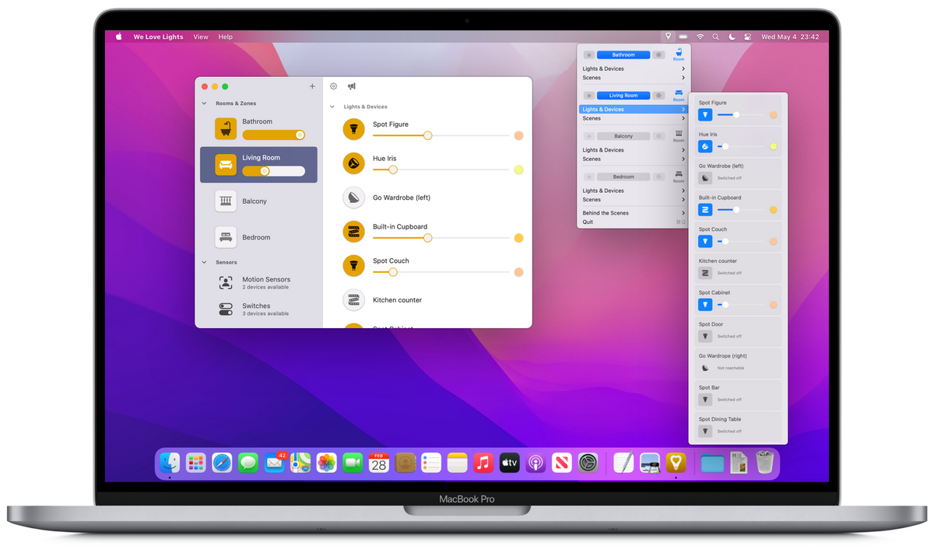Toggle Kitchen counter light strip on

pyautogui.click(x=354, y=299)
